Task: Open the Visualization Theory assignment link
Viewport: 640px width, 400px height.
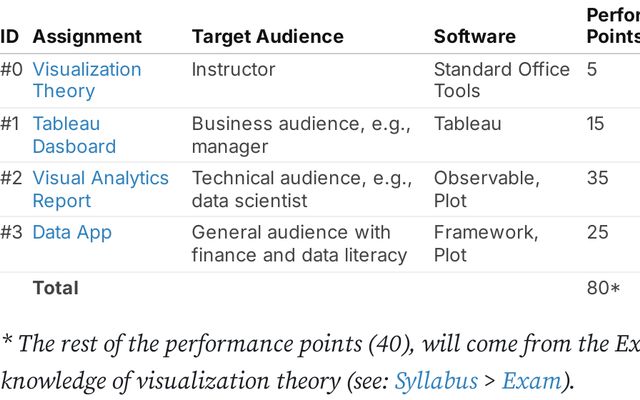Action: pos(86,80)
